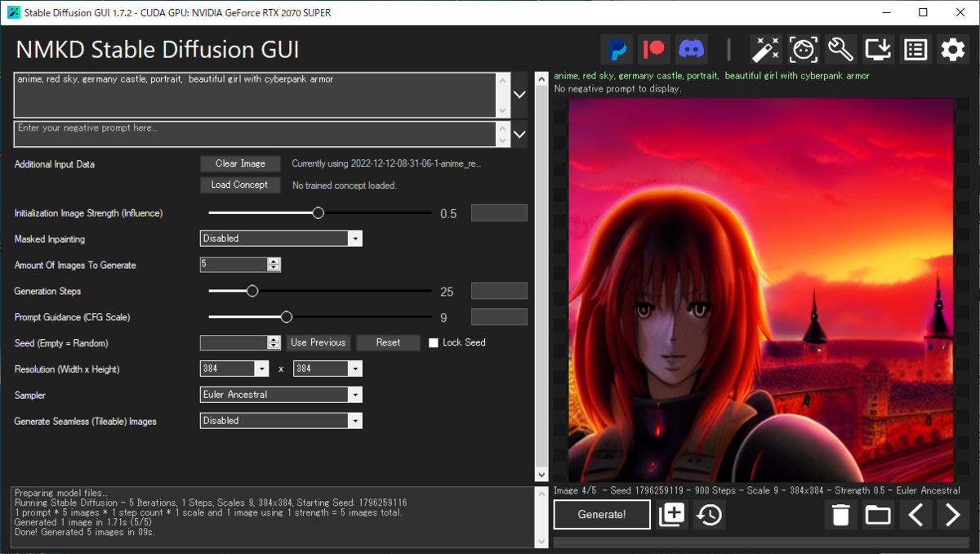Viewport: 980px width, 554px height.
Task: Open the wrench developer tools icon
Action: [x=840, y=50]
